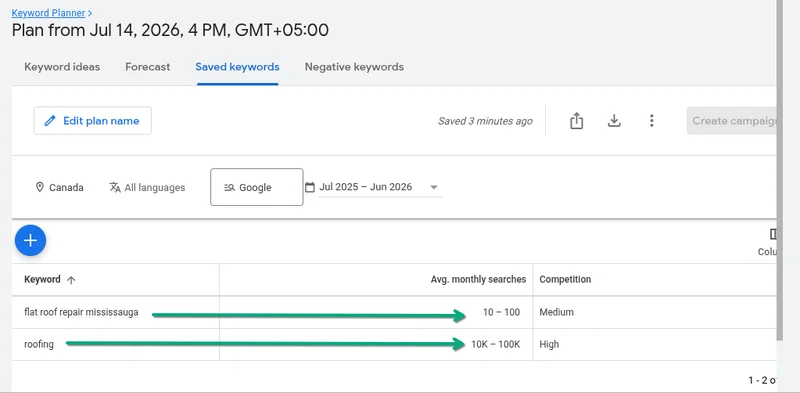Select the flat roof repair mississauga keyword row
The image size is (800, 393).
pyautogui.click(x=394, y=312)
